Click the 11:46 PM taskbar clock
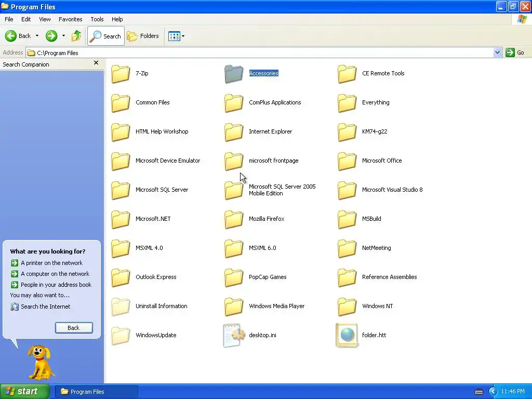532x399 pixels. pos(513,392)
